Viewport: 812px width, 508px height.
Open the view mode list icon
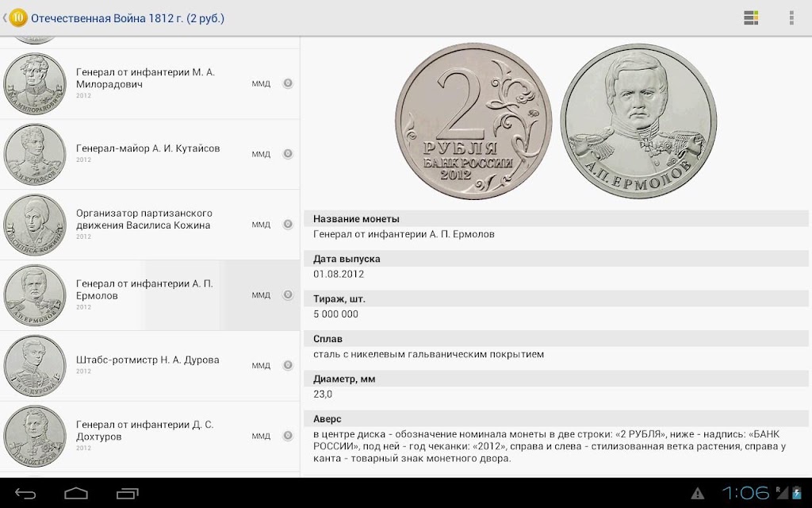(x=751, y=17)
